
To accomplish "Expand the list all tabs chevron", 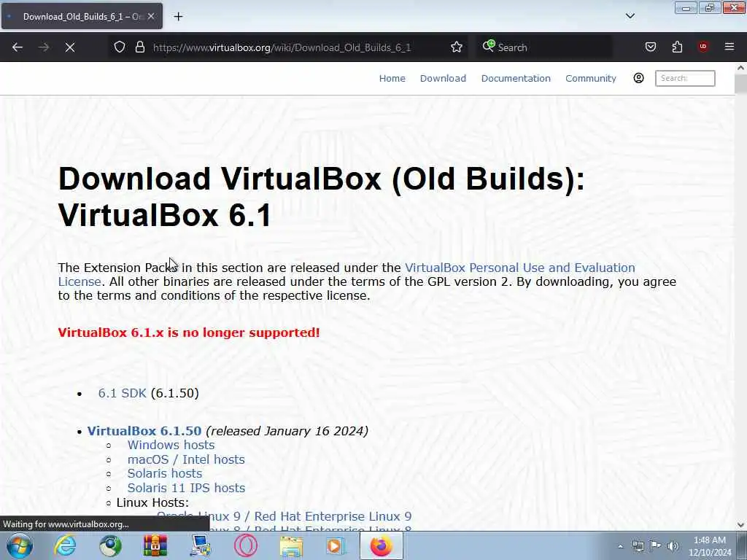I will (630, 16).
